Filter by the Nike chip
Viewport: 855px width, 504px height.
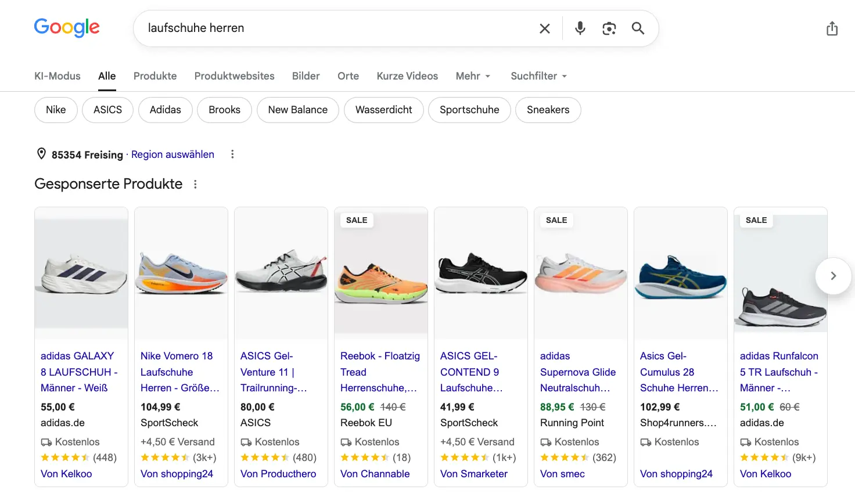(56, 110)
